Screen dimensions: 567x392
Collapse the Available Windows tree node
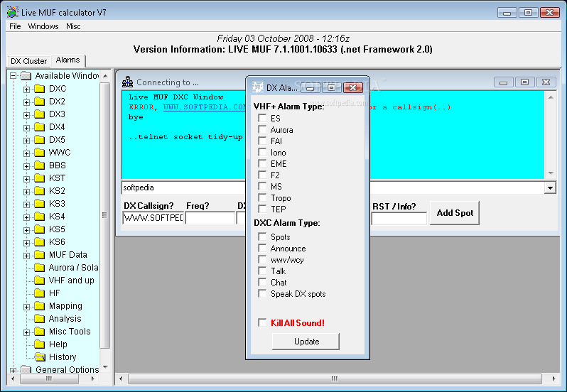[13, 76]
